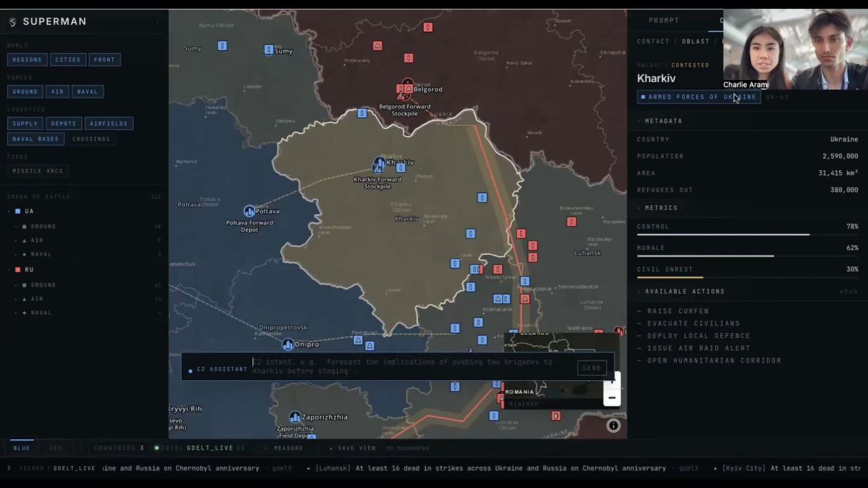Viewport: 868px width, 488px height.
Task: Click the Control metric progress bar
Action: pos(747,235)
